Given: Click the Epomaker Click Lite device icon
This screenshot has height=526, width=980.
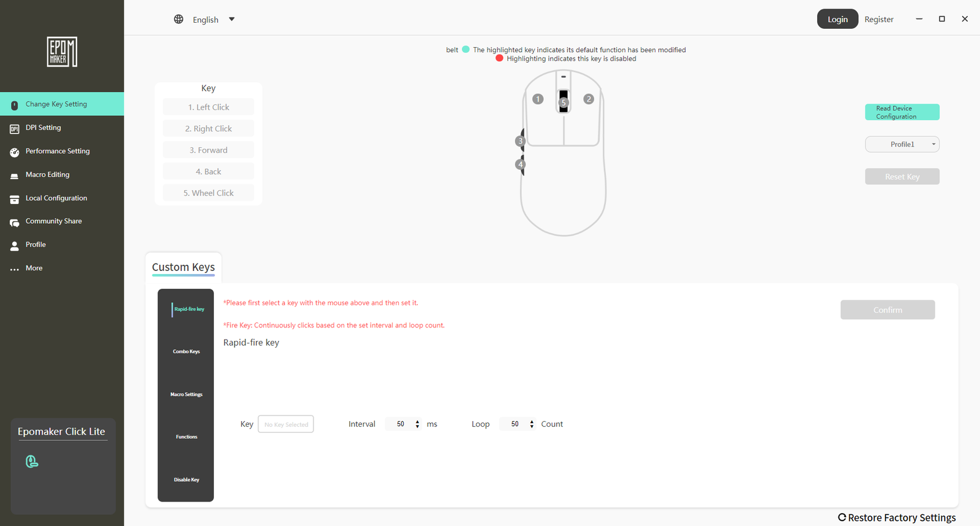Looking at the screenshot, I should (x=32, y=462).
